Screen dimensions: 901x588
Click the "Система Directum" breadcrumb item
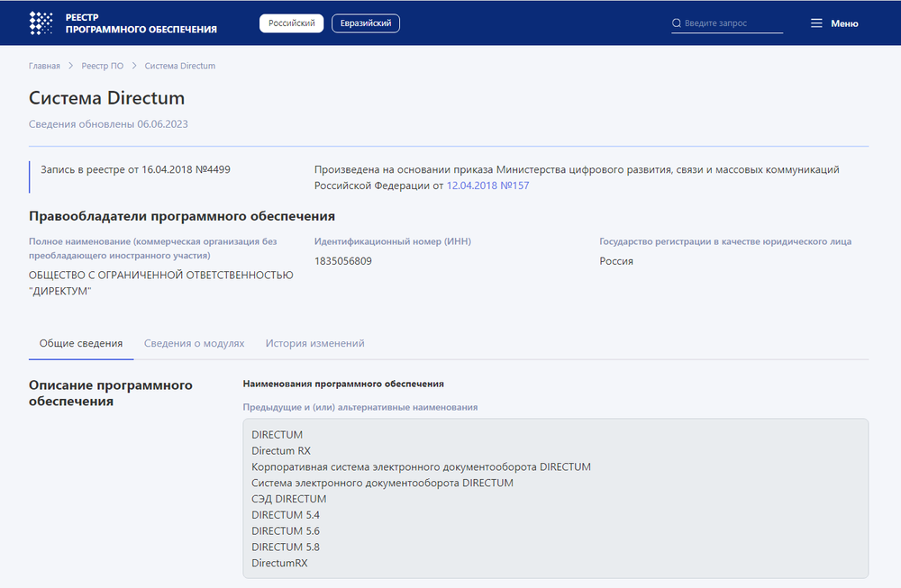click(180, 66)
